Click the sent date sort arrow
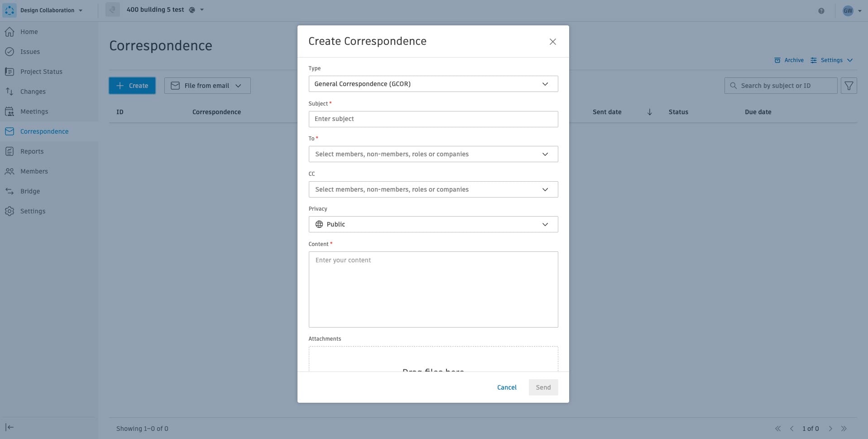Screen dimensions: 868x439 (649, 112)
